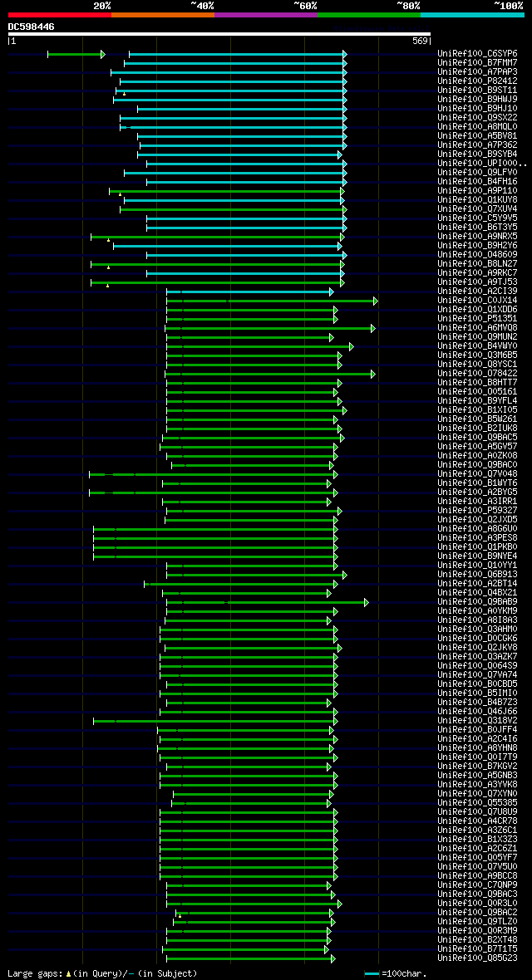
Task: Open hit UniRef100_C6SYP6
Action: pyautogui.click(x=477, y=54)
